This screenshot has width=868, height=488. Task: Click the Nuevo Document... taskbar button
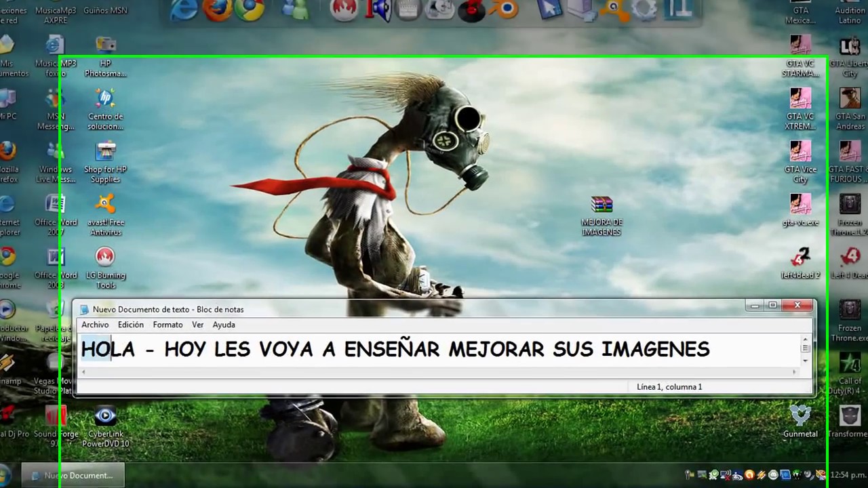point(73,475)
